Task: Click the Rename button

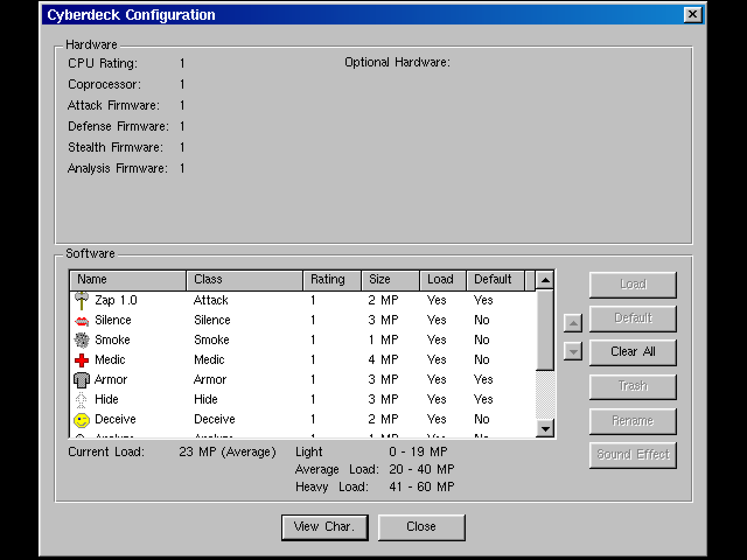Action: (633, 421)
